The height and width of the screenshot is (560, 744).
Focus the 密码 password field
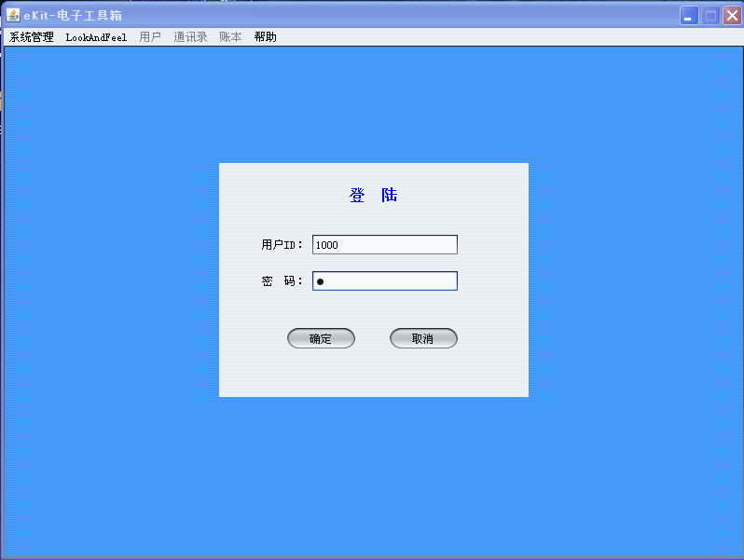coord(385,280)
